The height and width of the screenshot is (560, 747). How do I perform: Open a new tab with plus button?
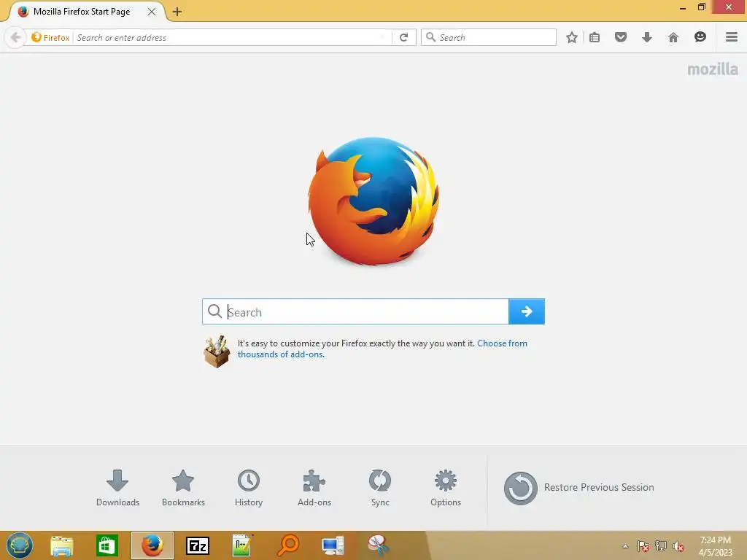click(x=177, y=12)
